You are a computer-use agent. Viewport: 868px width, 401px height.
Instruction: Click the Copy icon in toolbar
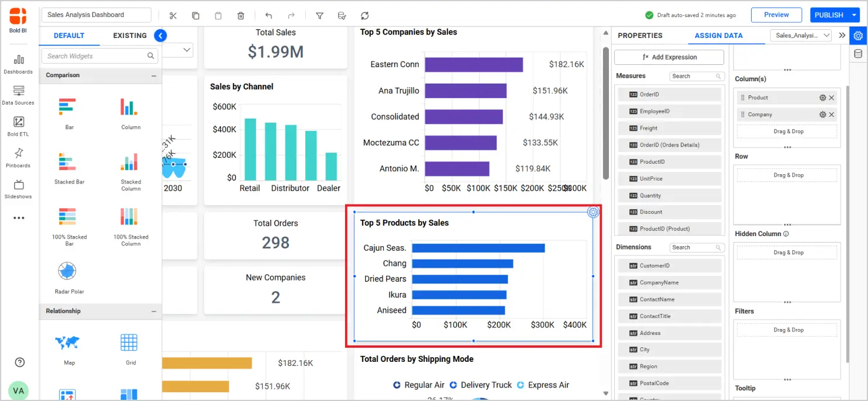(x=195, y=16)
